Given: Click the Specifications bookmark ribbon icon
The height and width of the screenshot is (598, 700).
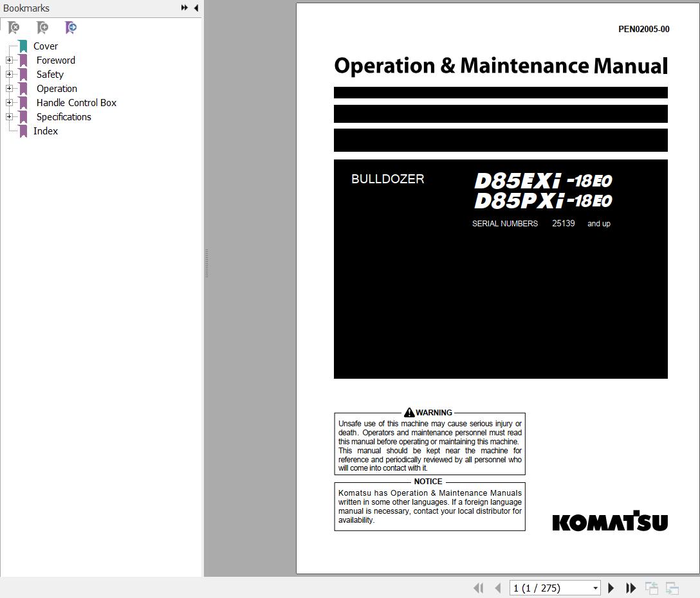Looking at the screenshot, I should pos(23,117).
